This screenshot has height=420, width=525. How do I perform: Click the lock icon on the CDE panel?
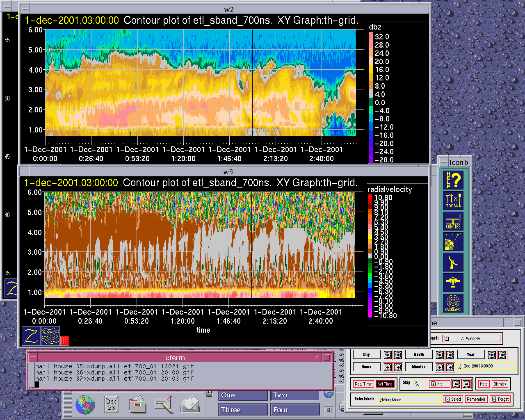pos(210,395)
